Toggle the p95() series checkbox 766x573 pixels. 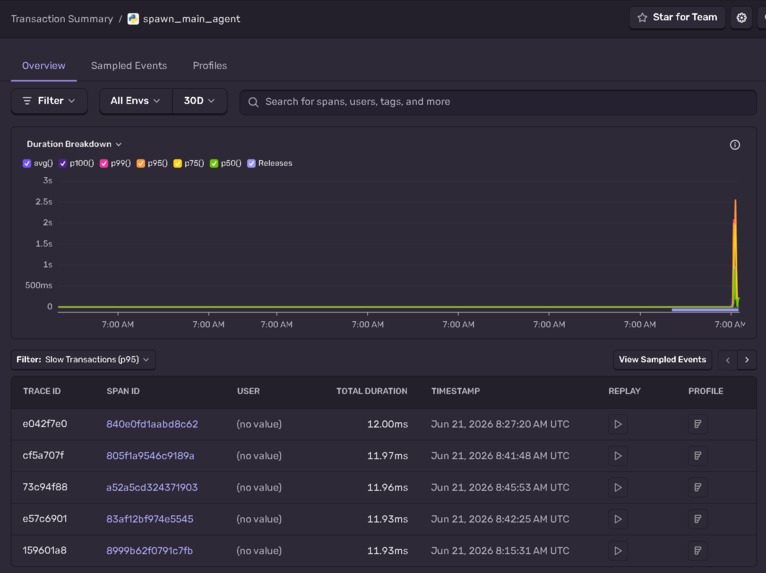click(141, 163)
